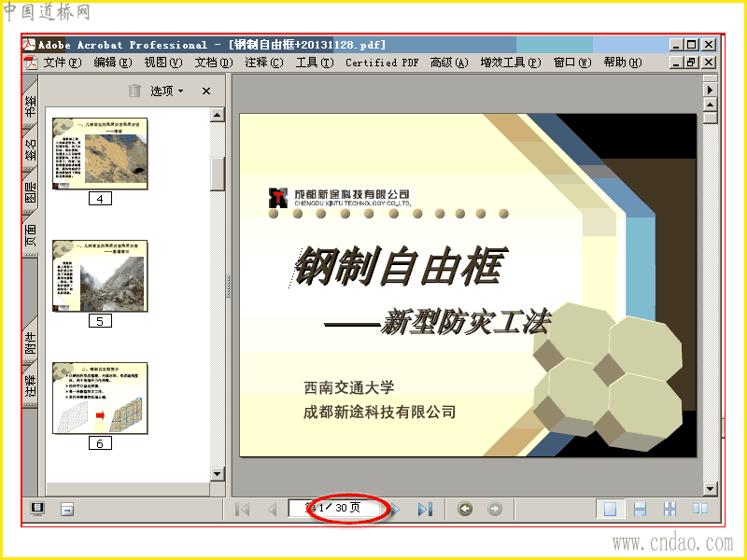747x560 pixels.
Task: Open the 选项 dropdown in pages panel
Action: pyautogui.click(x=167, y=91)
